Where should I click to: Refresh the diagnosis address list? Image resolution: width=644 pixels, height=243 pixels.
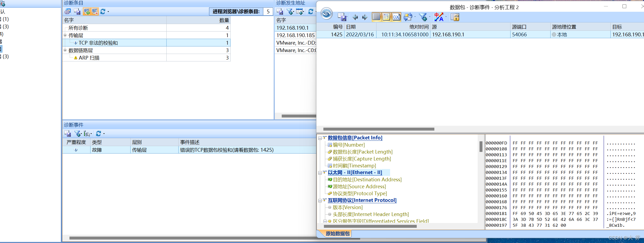(311, 11)
